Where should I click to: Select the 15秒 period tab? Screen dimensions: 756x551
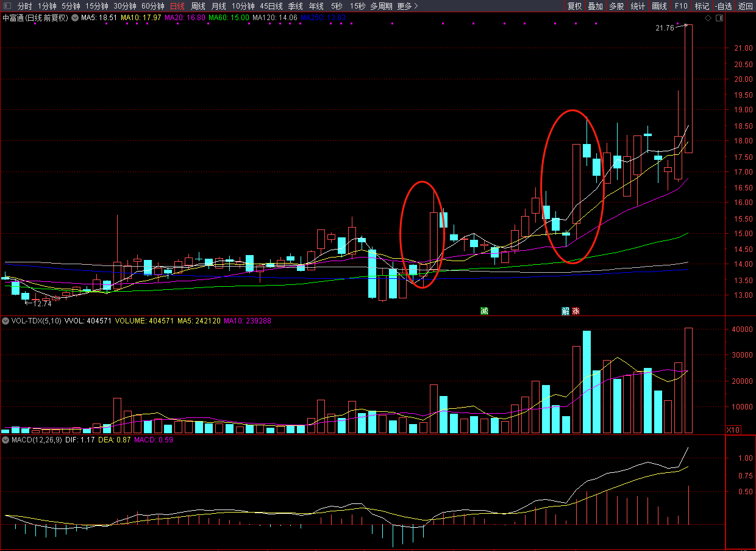[x=357, y=6]
